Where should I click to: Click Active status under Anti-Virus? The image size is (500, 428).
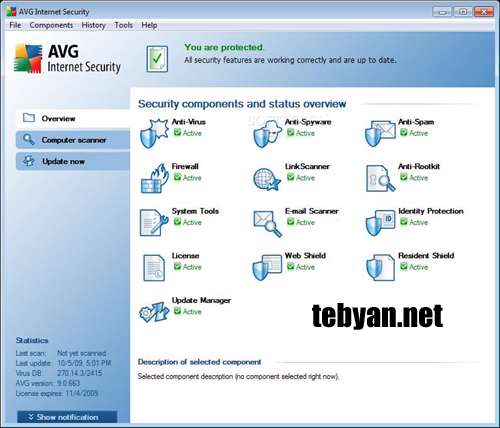[x=187, y=133]
